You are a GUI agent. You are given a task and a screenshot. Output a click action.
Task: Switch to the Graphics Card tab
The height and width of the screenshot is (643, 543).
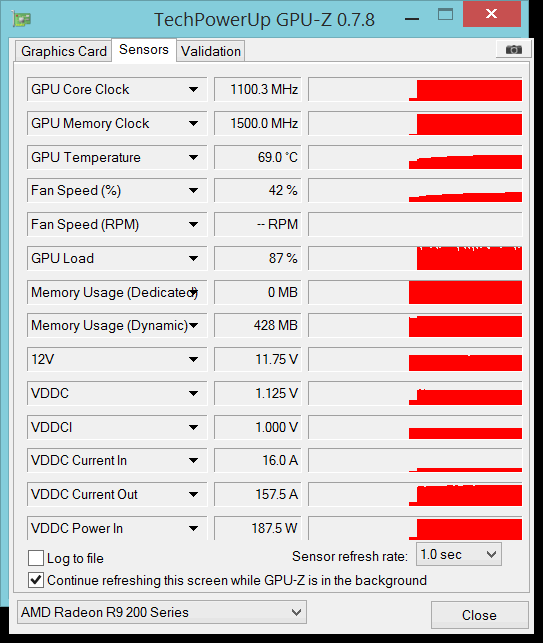[x=64, y=51]
